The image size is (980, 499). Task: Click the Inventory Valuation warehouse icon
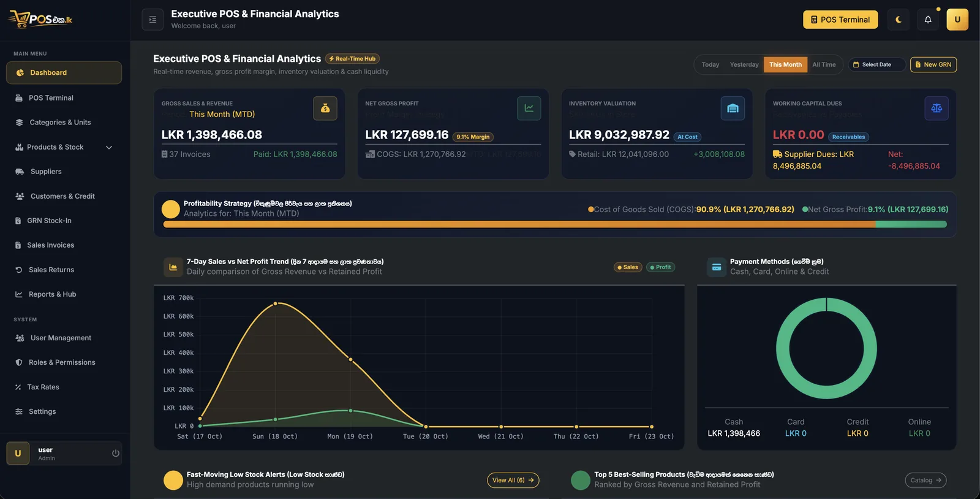pos(733,109)
